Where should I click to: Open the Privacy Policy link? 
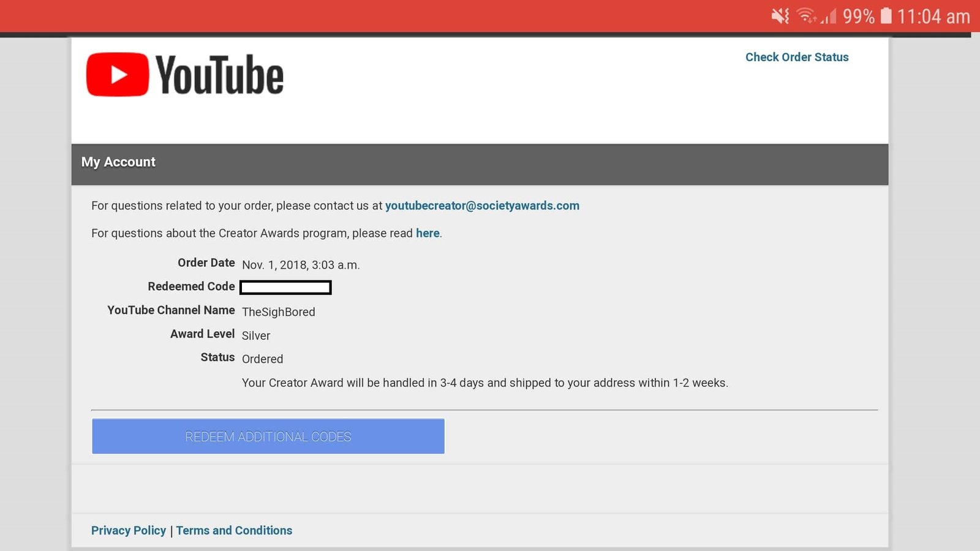[x=129, y=530]
